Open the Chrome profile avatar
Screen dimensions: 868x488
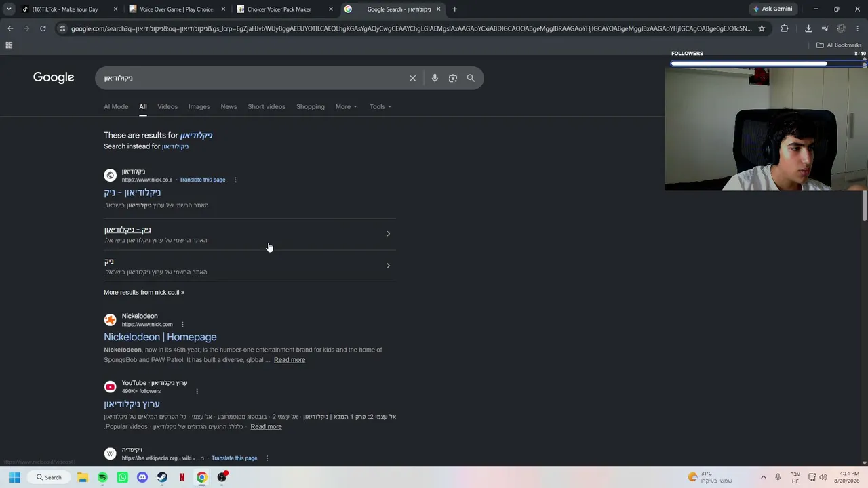pyautogui.click(x=841, y=28)
